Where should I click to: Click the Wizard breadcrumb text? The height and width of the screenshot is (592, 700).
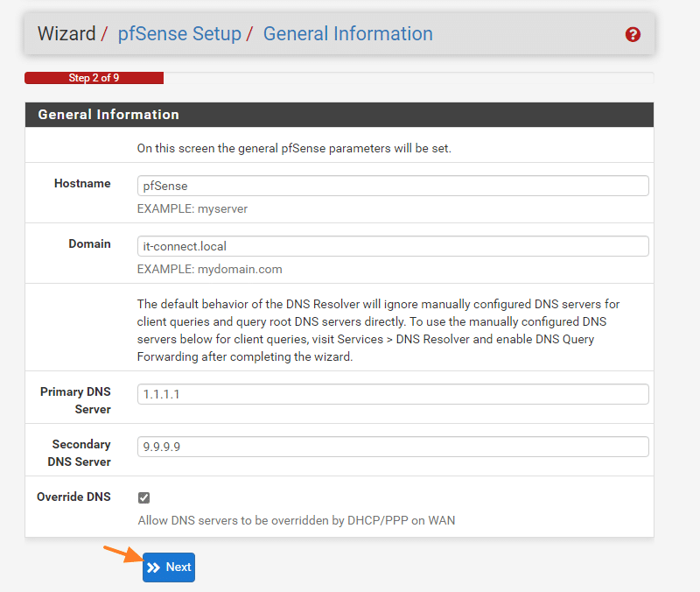pyautogui.click(x=66, y=34)
